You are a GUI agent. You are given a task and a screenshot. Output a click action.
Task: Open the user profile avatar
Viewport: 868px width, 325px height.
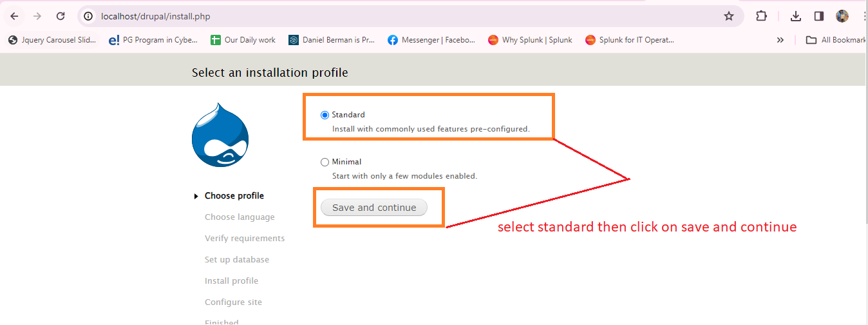(842, 16)
